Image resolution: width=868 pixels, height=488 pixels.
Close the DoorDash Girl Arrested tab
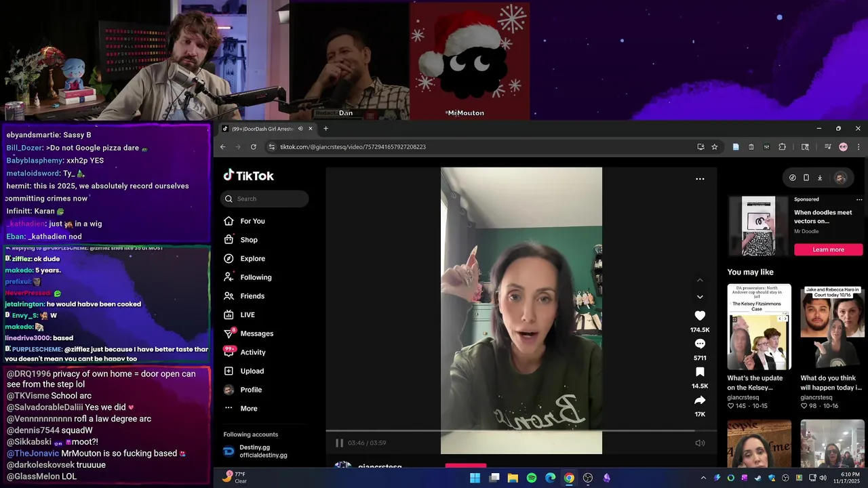(311, 129)
